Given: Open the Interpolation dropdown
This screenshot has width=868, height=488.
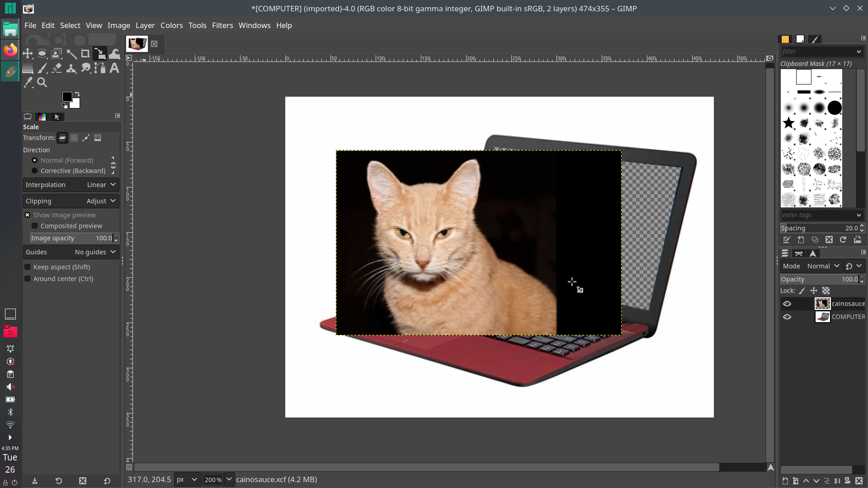Looking at the screenshot, I should coord(71,185).
